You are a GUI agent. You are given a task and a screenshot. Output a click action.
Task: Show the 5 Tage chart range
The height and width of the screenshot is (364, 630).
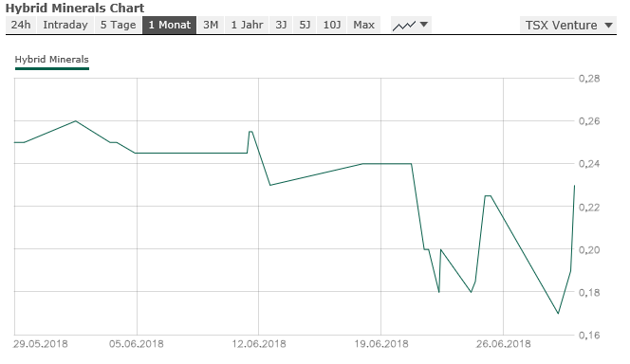(118, 25)
